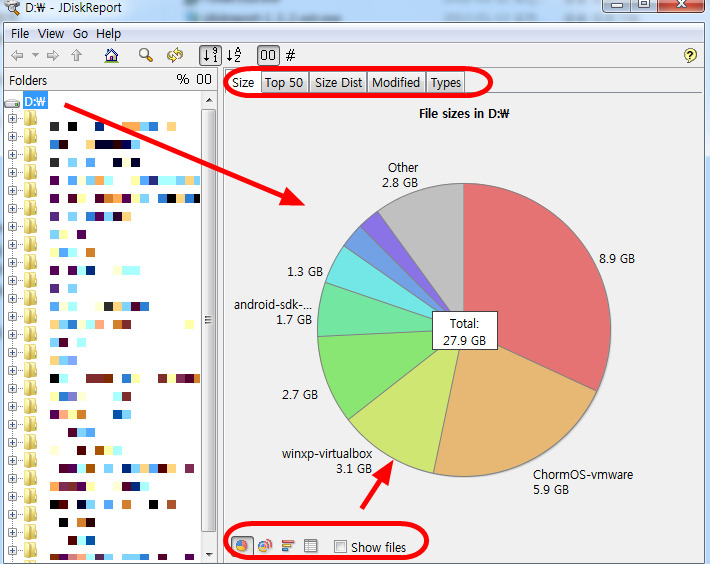Switch to the ring chart view
This screenshot has height=564, width=710.
coord(265,546)
